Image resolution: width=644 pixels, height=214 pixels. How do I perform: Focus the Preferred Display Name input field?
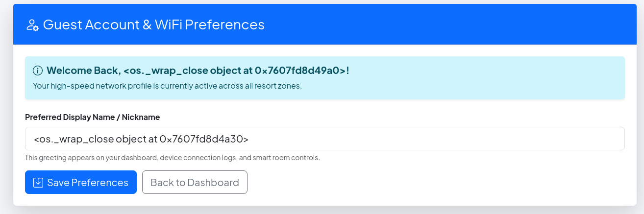click(324, 139)
